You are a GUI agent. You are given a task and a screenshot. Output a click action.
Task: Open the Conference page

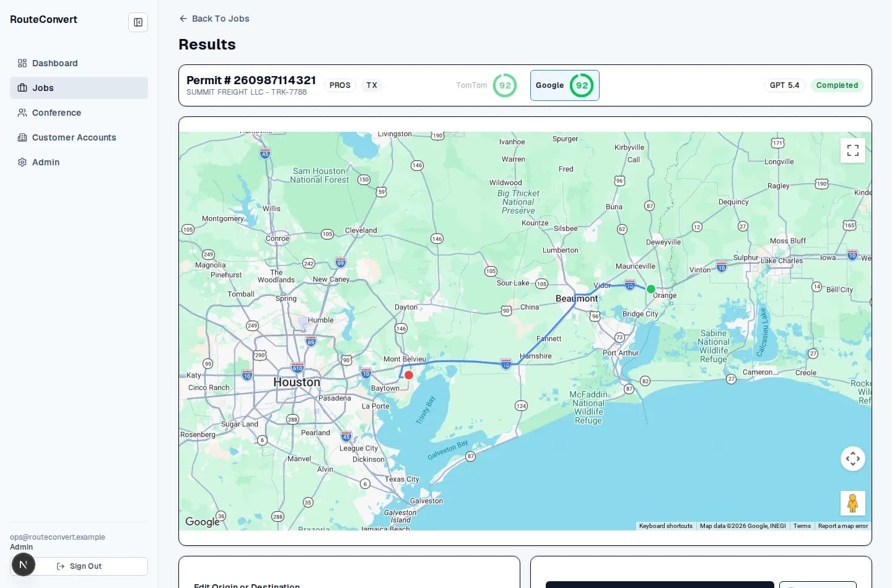click(x=79, y=113)
